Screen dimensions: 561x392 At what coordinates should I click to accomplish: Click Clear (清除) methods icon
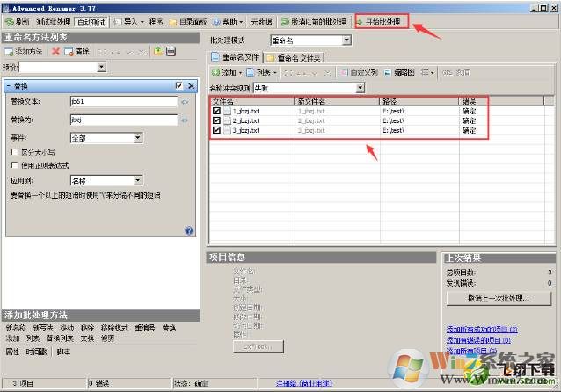pos(76,52)
